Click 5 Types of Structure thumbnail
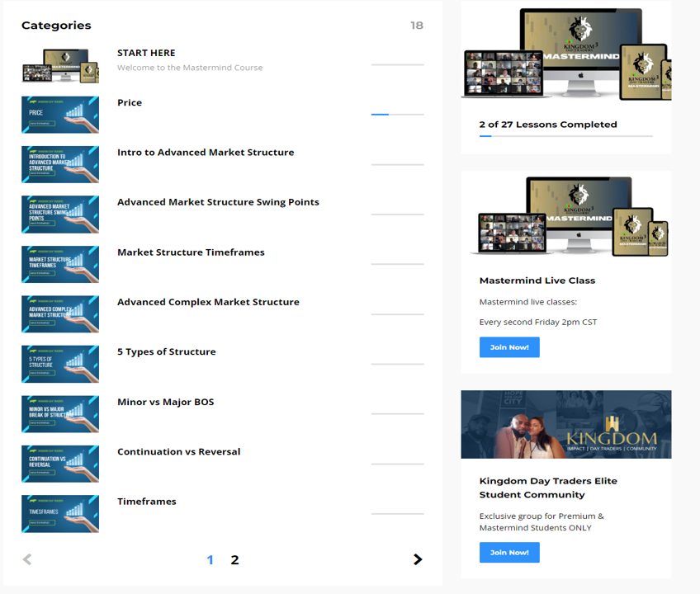This screenshot has height=594, width=700. click(x=60, y=364)
